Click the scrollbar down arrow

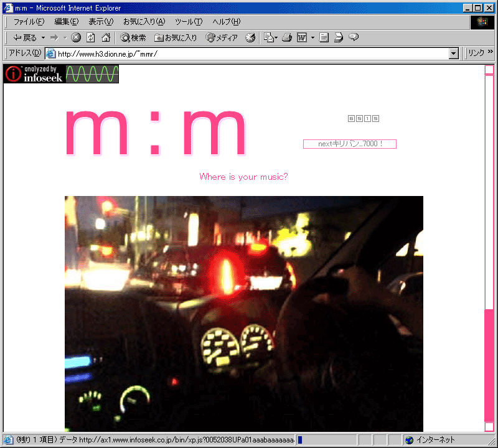tap(489, 427)
